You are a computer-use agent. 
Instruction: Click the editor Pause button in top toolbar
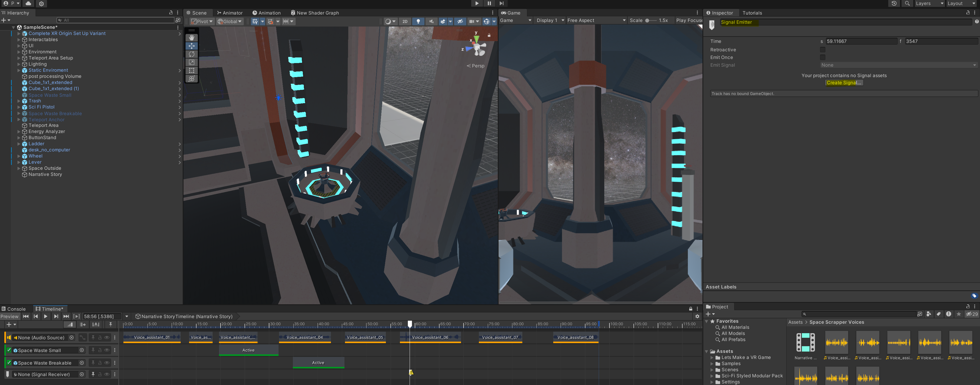[x=489, y=3]
